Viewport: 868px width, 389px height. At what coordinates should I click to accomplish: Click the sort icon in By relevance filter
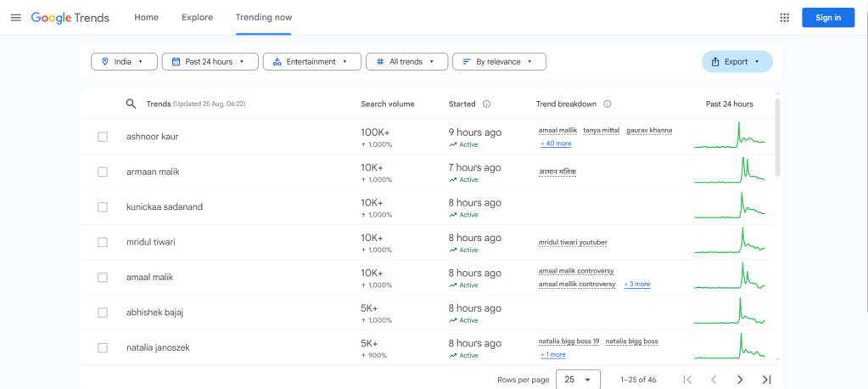coord(467,61)
